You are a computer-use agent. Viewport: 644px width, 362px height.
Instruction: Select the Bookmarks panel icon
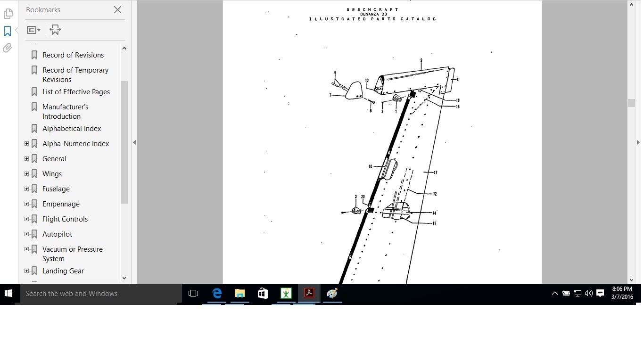8,31
